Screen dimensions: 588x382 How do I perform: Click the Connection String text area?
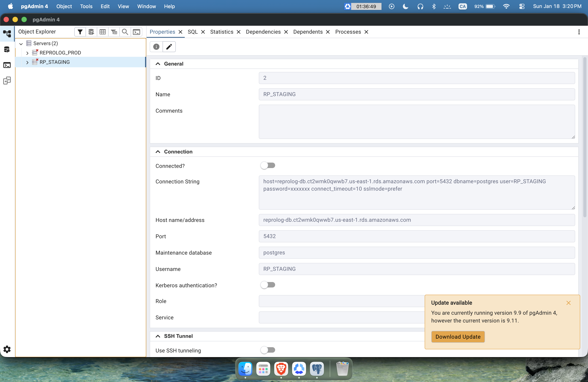(x=417, y=193)
